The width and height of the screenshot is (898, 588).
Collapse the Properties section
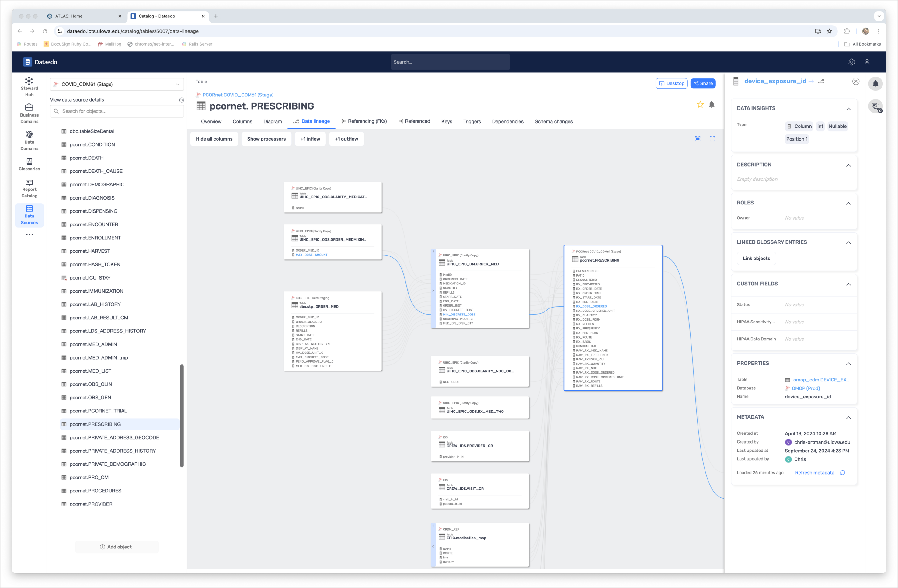[x=848, y=364]
